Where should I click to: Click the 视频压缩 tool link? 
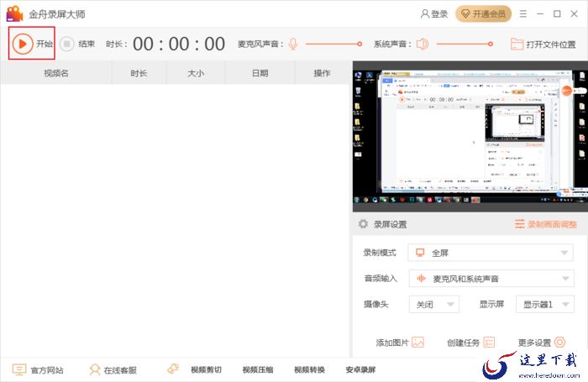click(x=258, y=370)
